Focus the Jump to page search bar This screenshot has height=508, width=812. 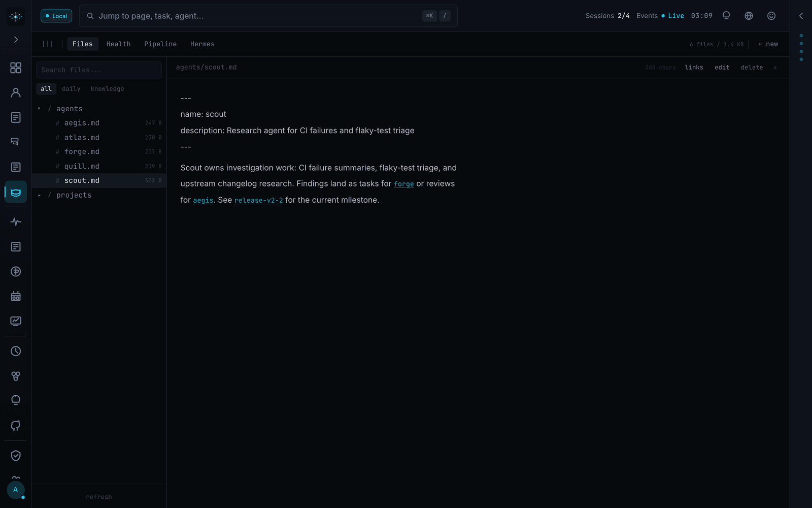(268, 16)
